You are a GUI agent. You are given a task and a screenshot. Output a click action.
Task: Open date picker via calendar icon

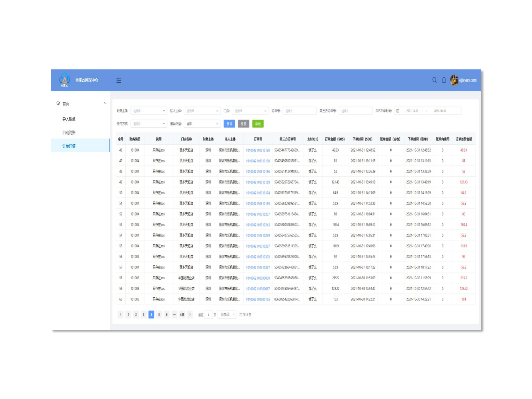pyautogui.click(x=398, y=111)
